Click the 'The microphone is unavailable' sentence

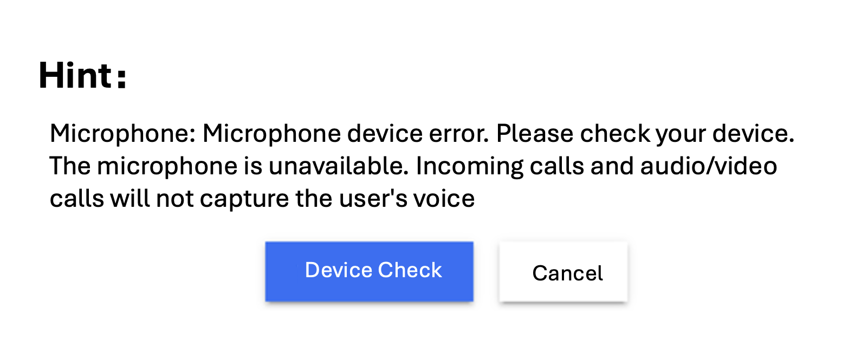click(229, 166)
